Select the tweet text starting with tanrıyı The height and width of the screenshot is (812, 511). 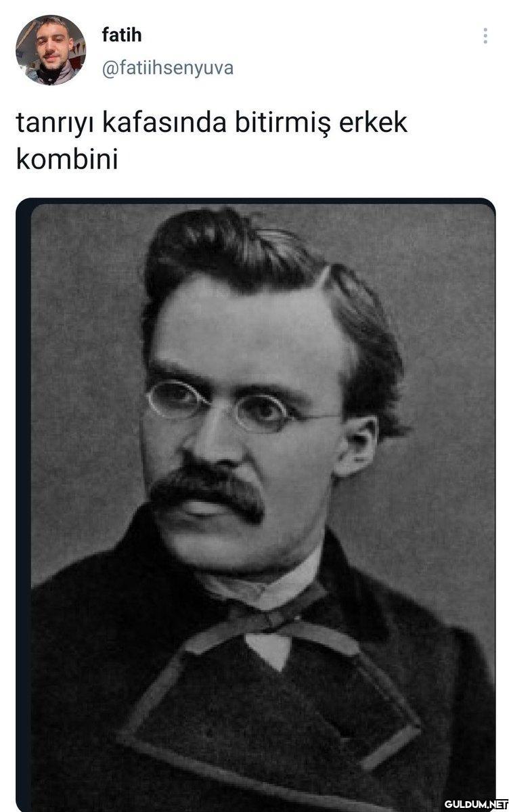[212, 141]
